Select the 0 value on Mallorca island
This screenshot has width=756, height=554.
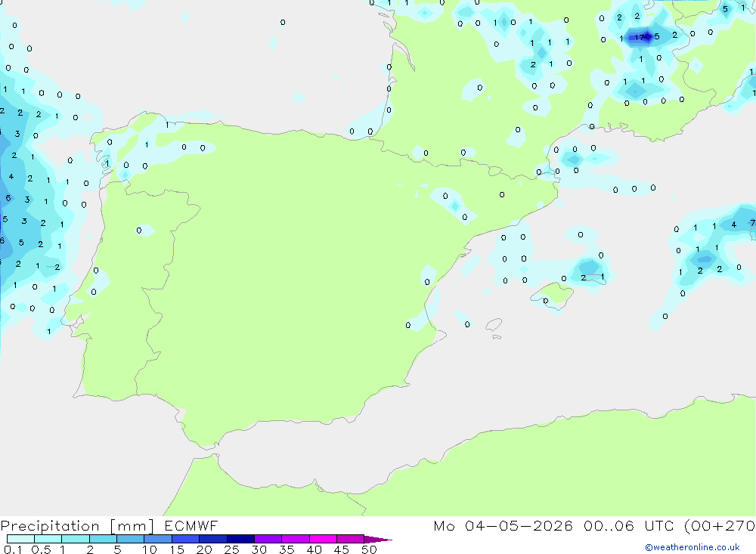pos(546,301)
